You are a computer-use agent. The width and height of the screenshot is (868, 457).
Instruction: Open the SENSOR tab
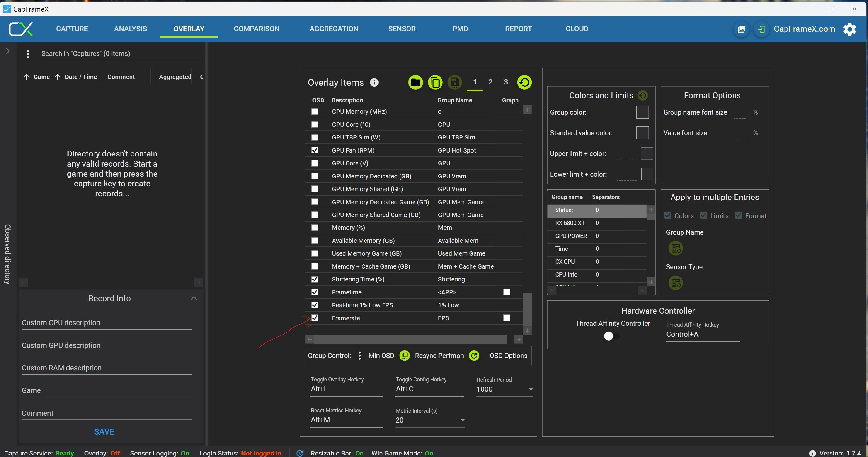pyautogui.click(x=402, y=29)
